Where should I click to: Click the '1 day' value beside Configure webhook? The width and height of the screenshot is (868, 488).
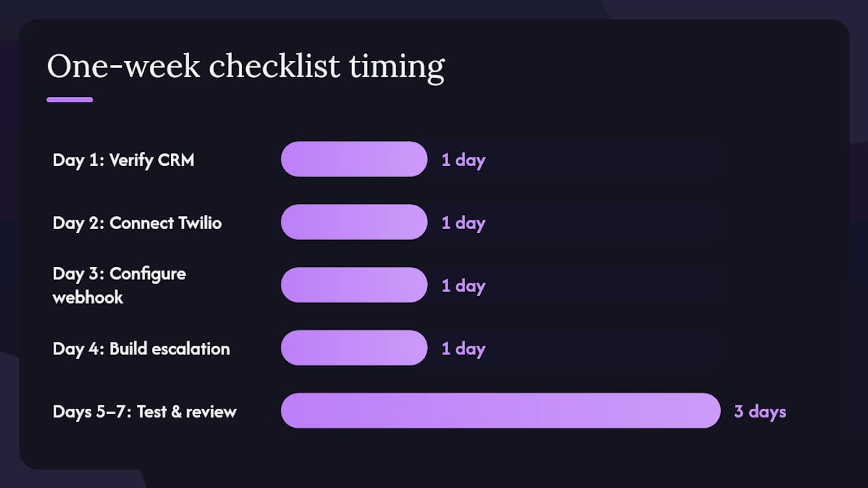(463, 286)
